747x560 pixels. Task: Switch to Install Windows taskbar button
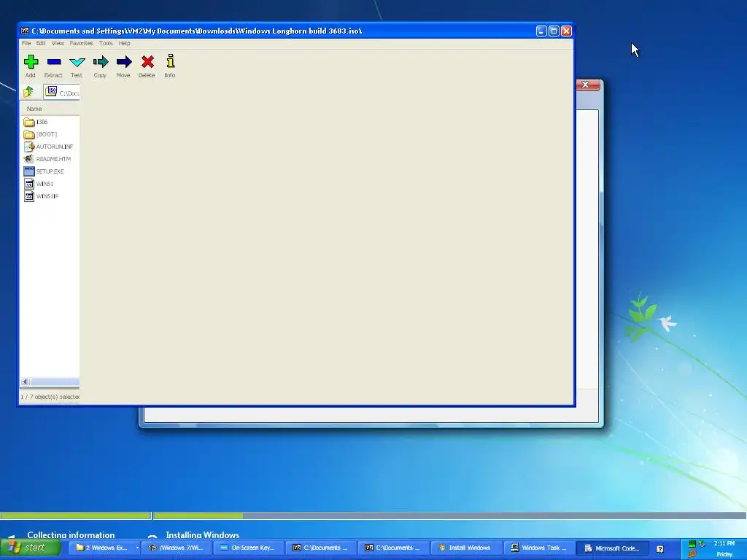[x=465, y=548]
